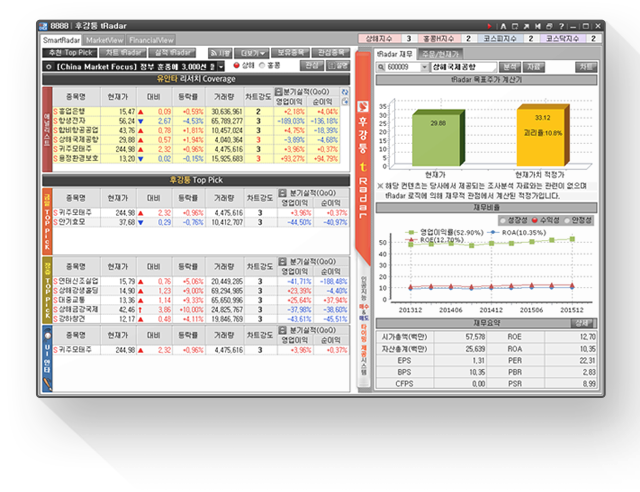Click the 자료 button next to 분석
This screenshot has height=492, width=640.
(533, 67)
